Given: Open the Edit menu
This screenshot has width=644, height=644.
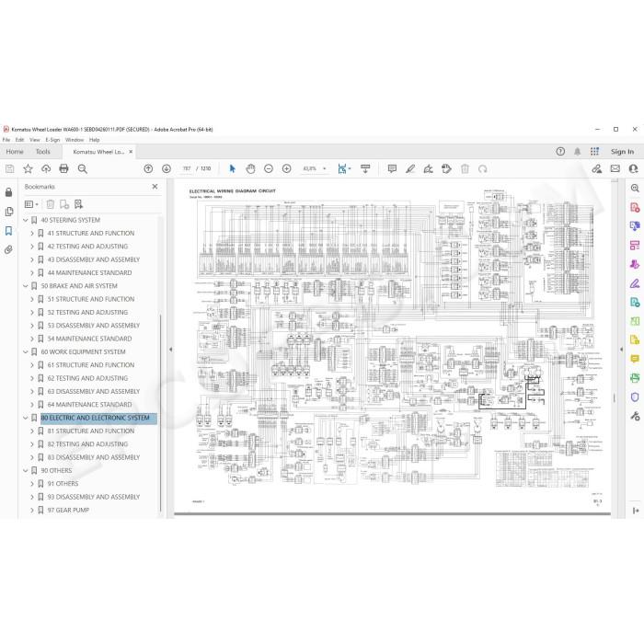Looking at the screenshot, I should click(x=19, y=140).
